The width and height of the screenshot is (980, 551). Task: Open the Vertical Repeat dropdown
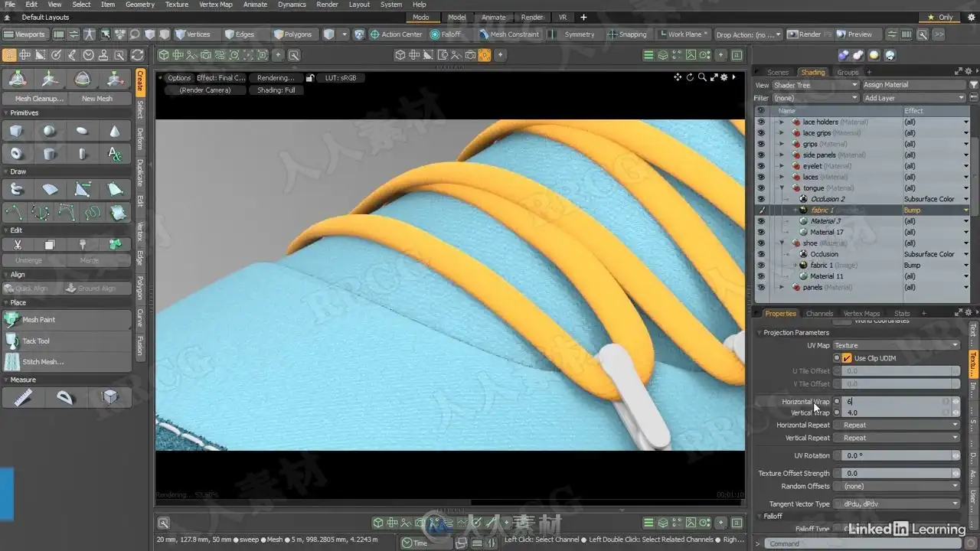point(896,439)
